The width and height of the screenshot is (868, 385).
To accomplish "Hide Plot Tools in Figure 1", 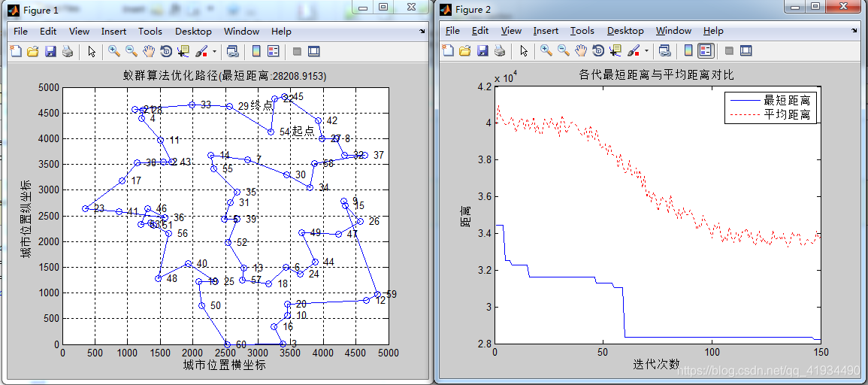I will [x=297, y=52].
